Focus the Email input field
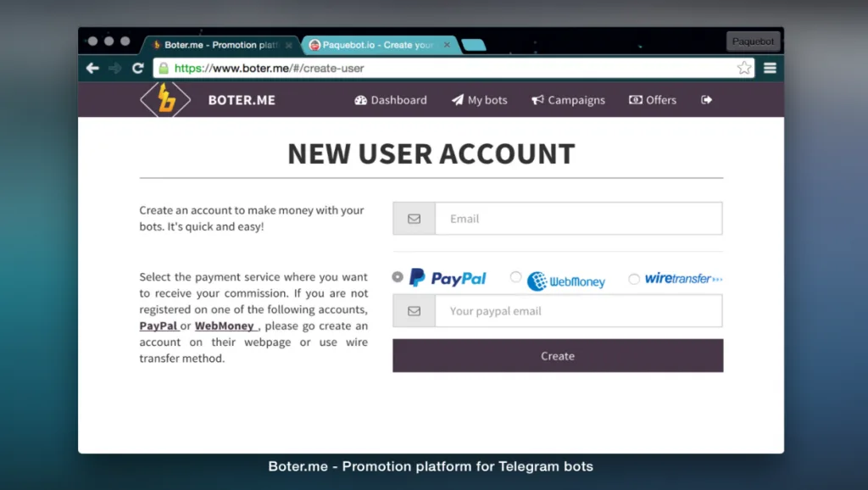The width and height of the screenshot is (868, 490). pos(578,219)
